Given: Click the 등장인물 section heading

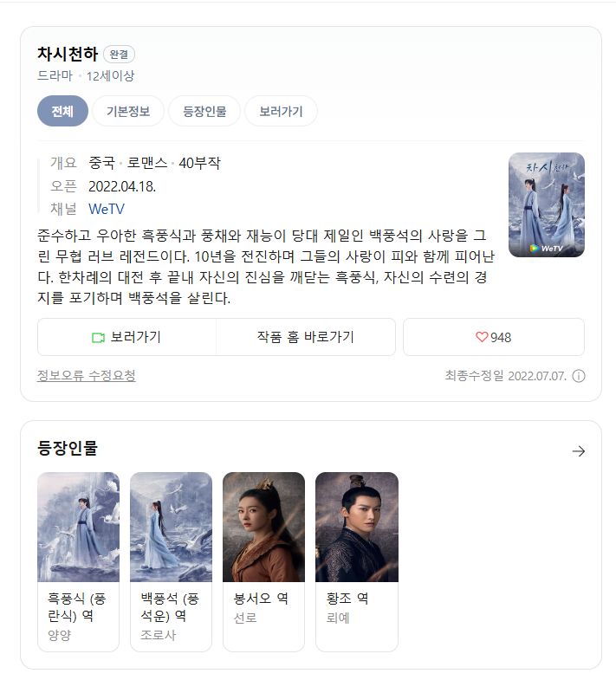Looking at the screenshot, I should pos(68,448).
